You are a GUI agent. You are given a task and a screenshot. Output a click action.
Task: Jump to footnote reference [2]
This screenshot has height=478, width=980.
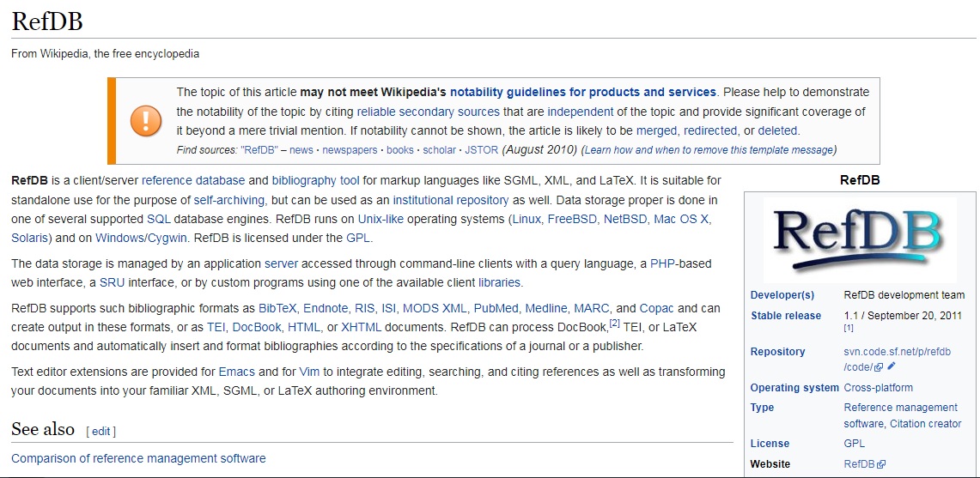[x=614, y=323]
